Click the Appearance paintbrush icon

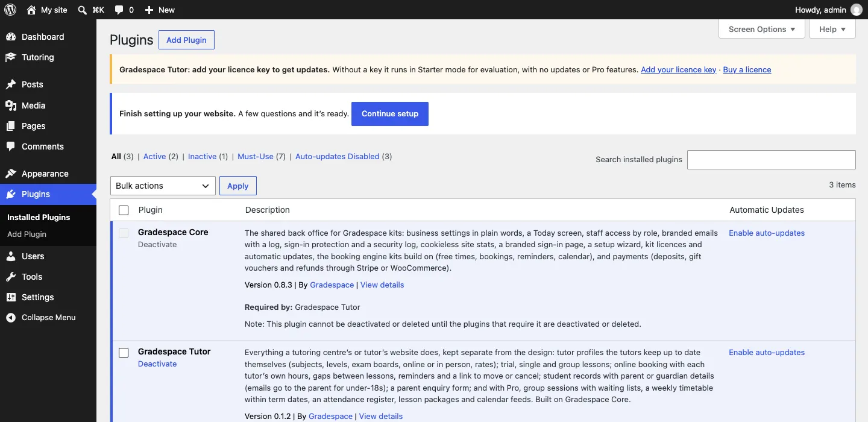coord(11,174)
